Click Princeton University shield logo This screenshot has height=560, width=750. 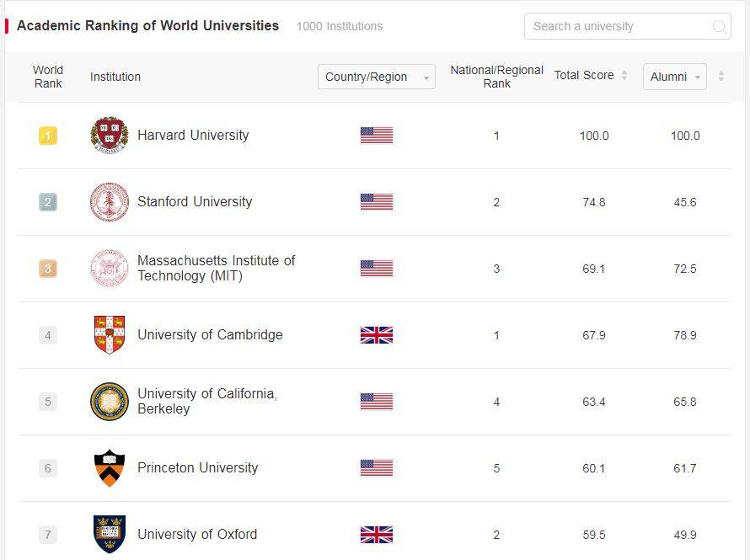pos(110,468)
